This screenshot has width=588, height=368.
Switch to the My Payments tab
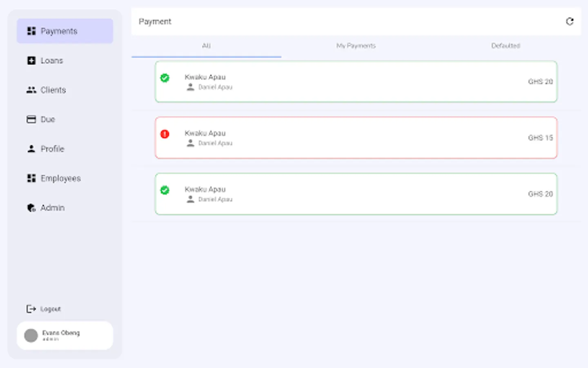tap(356, 46)
